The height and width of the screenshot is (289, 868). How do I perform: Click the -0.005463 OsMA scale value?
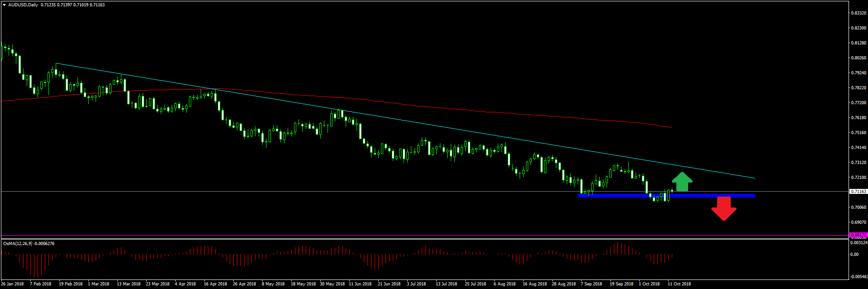859,276
